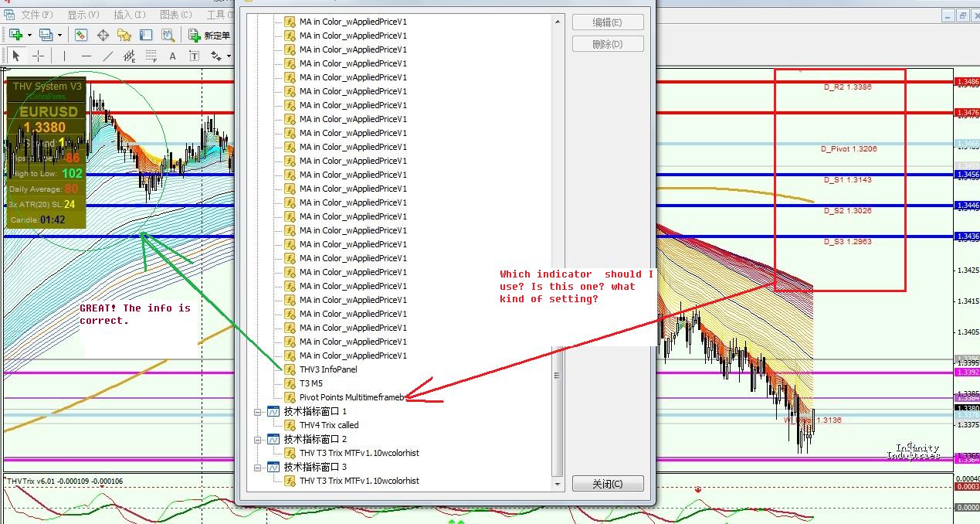This screenshot has width=980, height=524.
Task: Click the D_Pivot 1.3206 chart label
Action: 849,148
